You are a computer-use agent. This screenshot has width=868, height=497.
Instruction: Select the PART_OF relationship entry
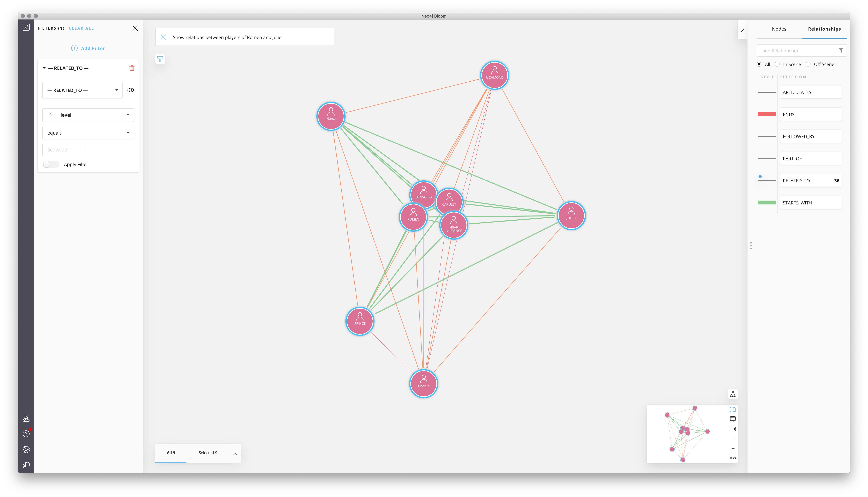811,159
